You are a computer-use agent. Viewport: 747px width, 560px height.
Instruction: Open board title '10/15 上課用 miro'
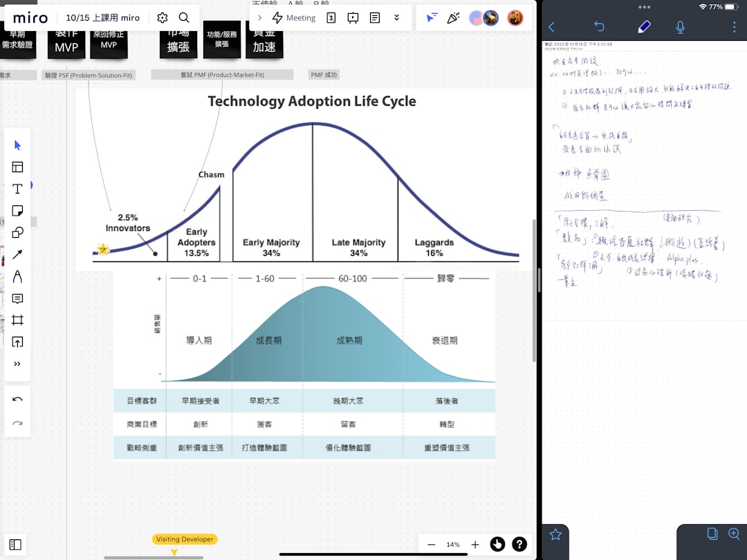pyautogui.click(x=102, y=18)
